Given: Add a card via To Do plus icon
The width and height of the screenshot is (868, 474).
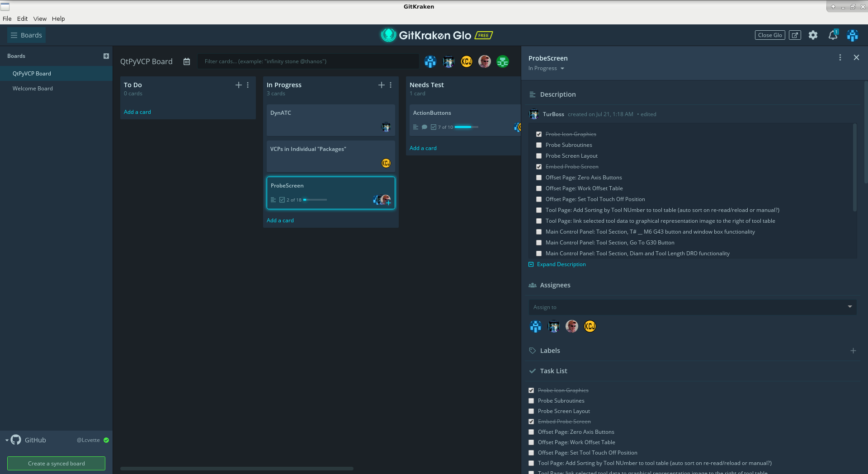Looking at the screenshot, I should 239,85.
